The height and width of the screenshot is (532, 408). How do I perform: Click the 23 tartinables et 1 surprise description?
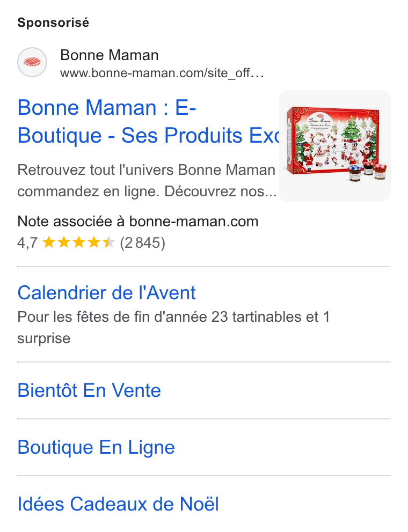(173, 328)
